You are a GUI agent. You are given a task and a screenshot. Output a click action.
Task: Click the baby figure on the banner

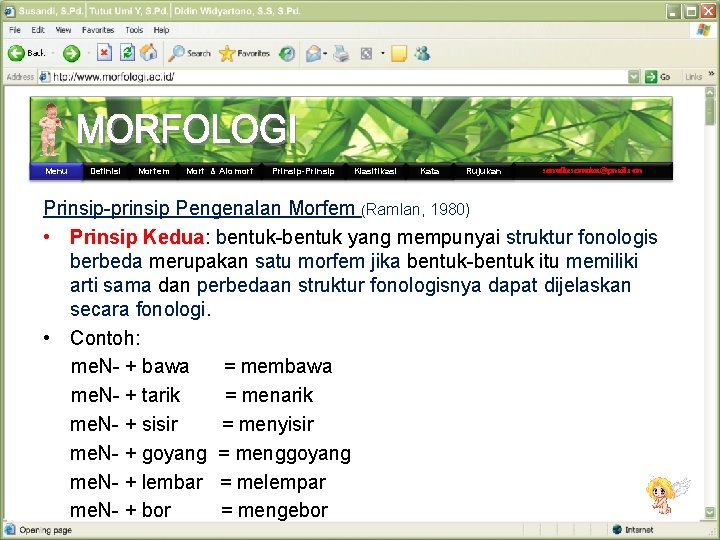pos(50,130)
